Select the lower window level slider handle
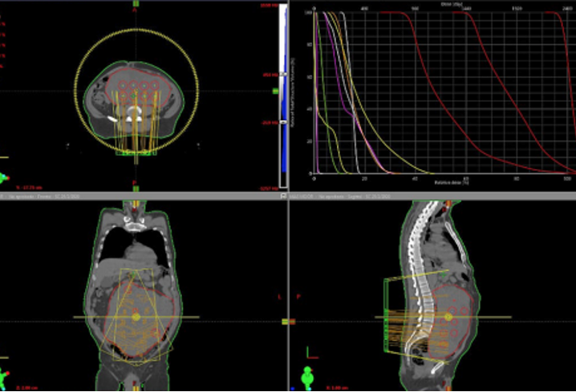This screenshot has width=576, height=392. 283,122
